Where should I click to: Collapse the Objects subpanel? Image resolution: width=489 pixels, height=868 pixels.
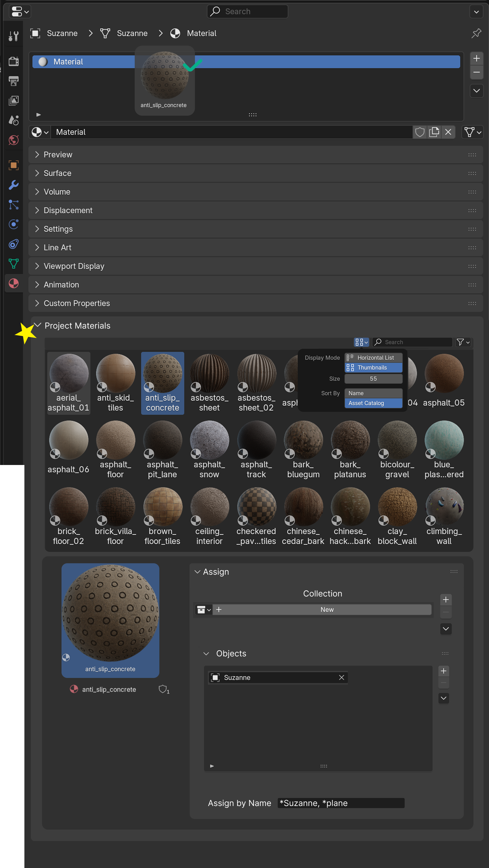tap(206, 653)
